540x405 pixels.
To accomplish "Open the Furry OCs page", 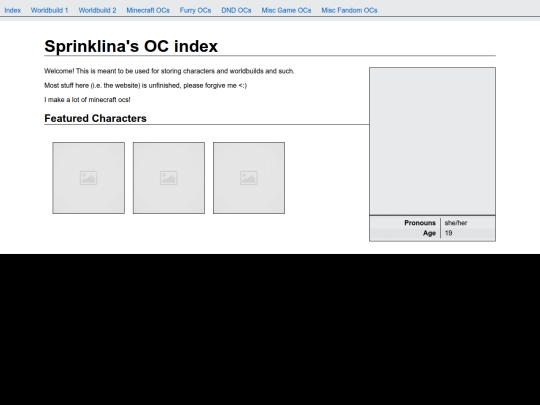I will pos(195,10).
